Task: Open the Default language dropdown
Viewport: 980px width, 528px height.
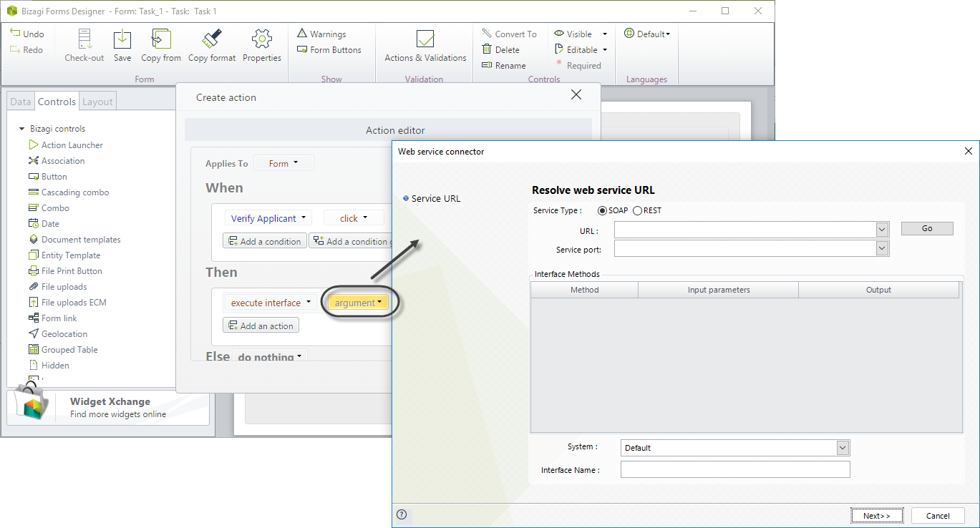Action: coord(647,34)
